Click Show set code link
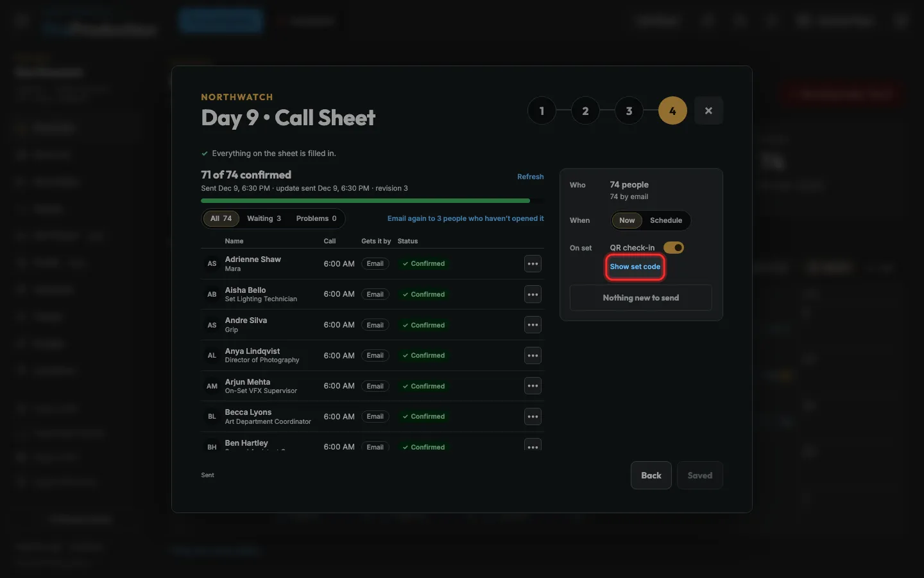 [x=635, y=267]
